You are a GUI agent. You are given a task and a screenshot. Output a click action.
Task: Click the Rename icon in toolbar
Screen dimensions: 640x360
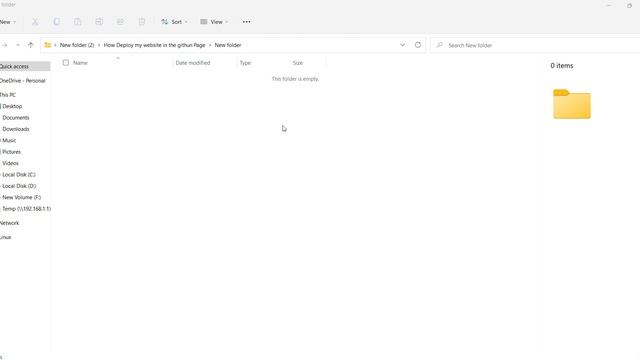click(99, 22)
